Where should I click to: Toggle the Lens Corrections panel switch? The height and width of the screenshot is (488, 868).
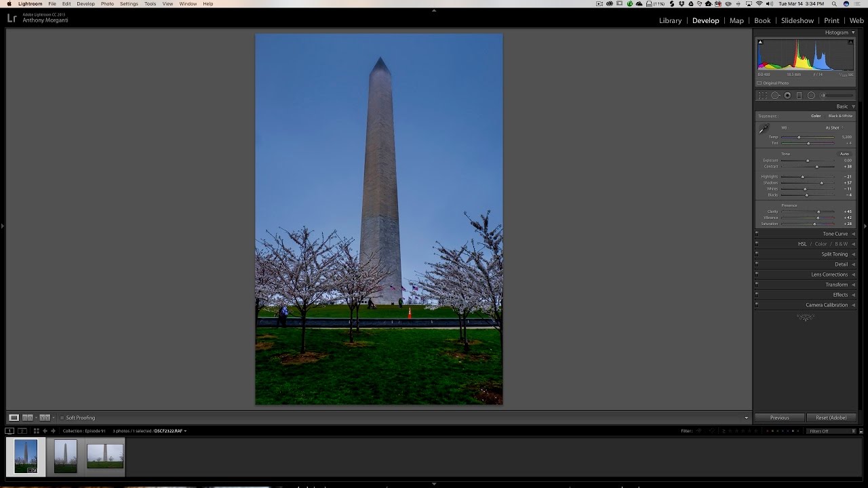coord(757,274)
